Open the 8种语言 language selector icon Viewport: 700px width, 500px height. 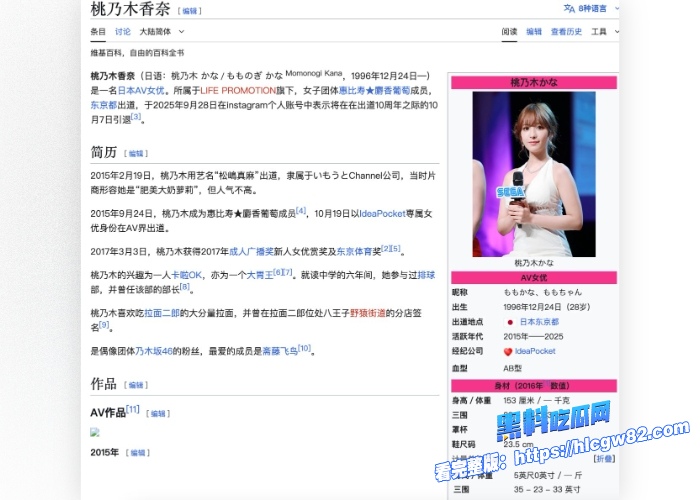569,8
